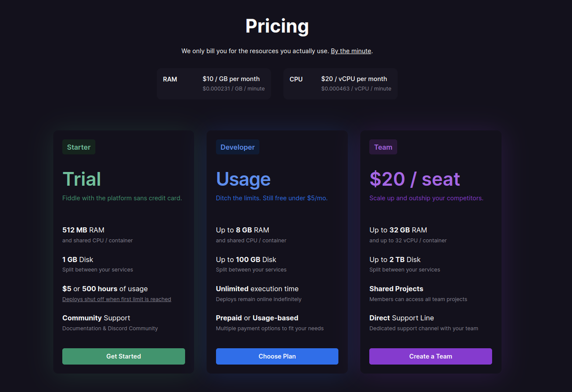Viewport: 572px width, 392px height.
Task: Select the Developer plan badge
Action: (x=237, y=147)
